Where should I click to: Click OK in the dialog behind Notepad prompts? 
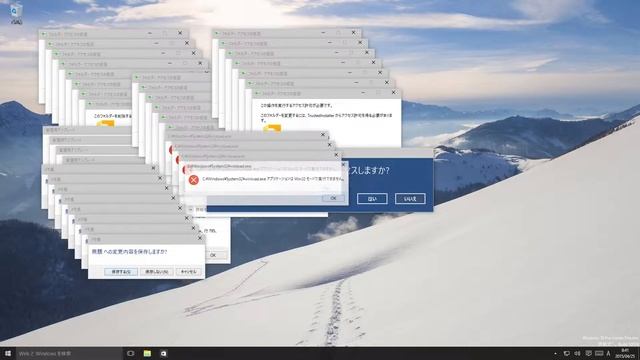pos(213,255)
